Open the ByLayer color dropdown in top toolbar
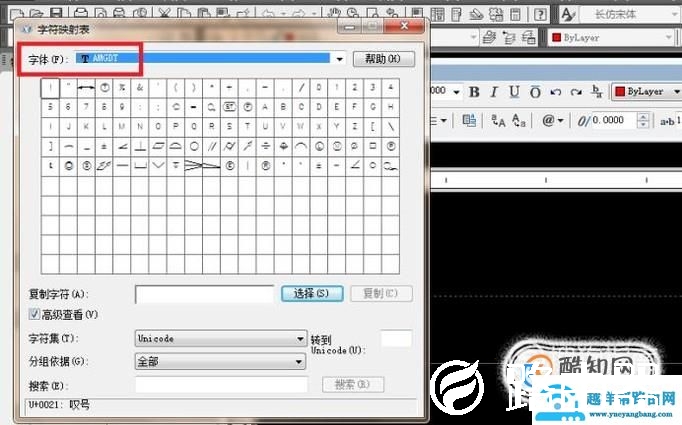682x425 pixels. 611,37
